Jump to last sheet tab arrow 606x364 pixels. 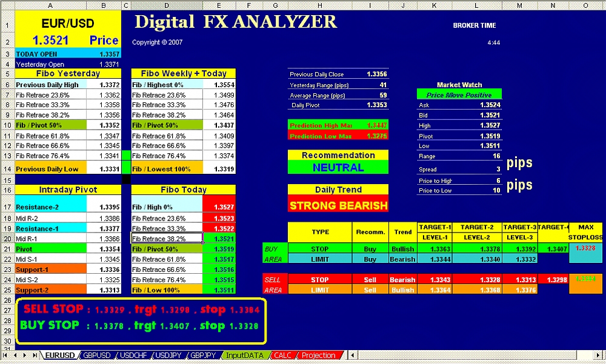pyautogui.click(x=36, y=356)
